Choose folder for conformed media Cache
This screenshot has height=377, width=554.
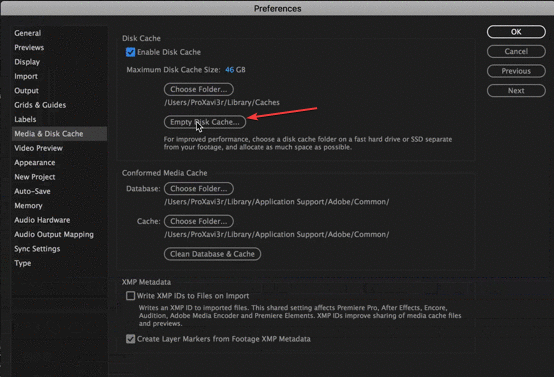coord(199,221)
